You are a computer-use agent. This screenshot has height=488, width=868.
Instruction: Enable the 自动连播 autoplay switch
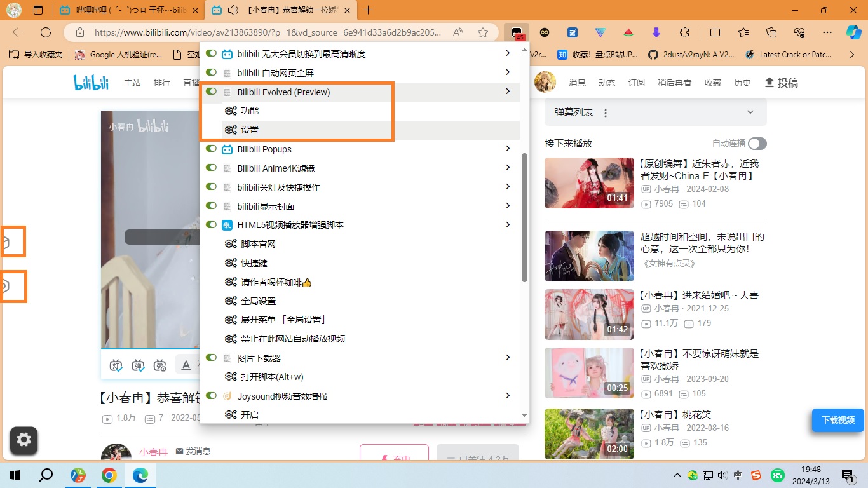pyautogui.click(x=757, y=144)
